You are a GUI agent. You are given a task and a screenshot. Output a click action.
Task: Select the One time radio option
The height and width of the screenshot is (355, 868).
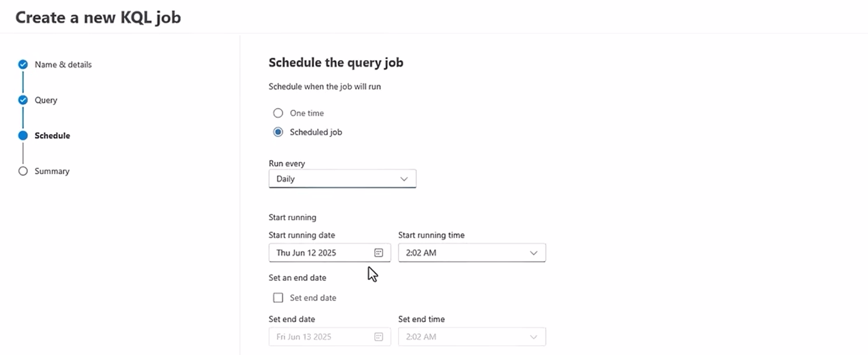(278, 113)
